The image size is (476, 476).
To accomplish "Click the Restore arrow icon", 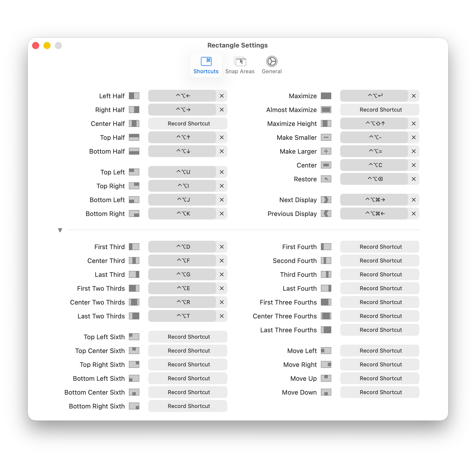I will click(x=326, y=179).
